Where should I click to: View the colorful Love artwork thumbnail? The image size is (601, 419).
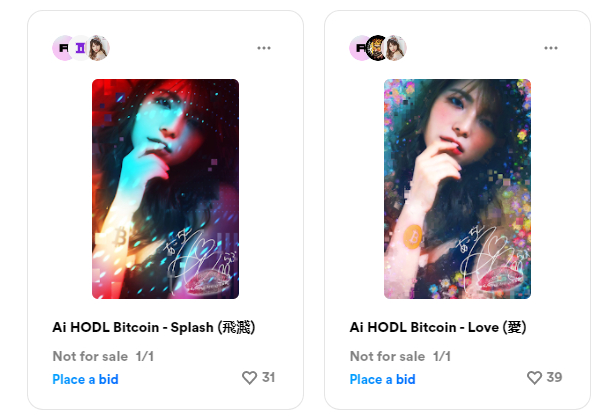[x=457, y=189]
